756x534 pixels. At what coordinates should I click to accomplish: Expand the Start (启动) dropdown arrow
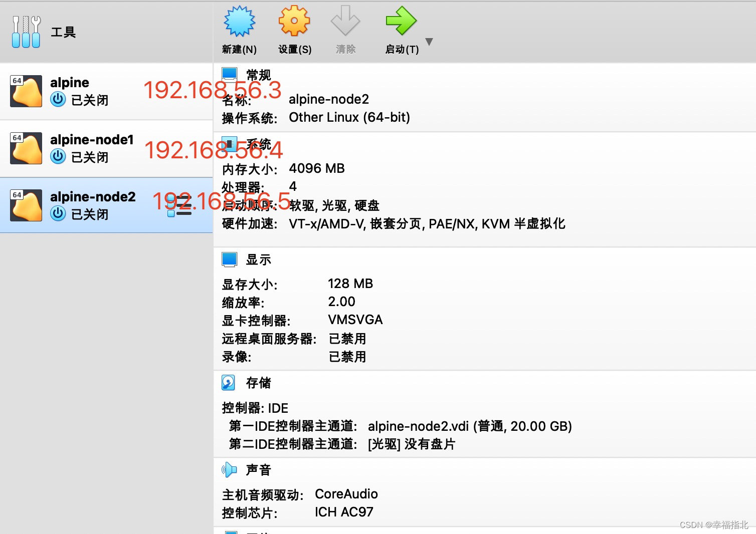[429, 42]
